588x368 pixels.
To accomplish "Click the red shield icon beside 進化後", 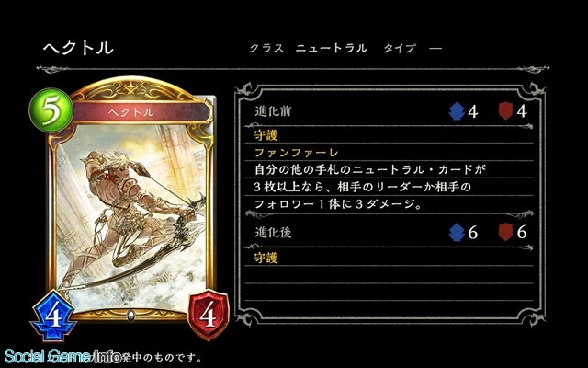I will pos(505,233).
